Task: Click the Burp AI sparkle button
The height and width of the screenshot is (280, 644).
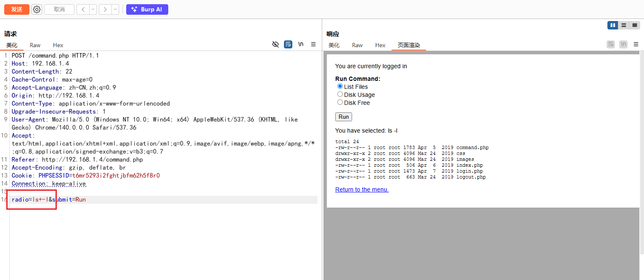Action: click(x=147, y=9)
